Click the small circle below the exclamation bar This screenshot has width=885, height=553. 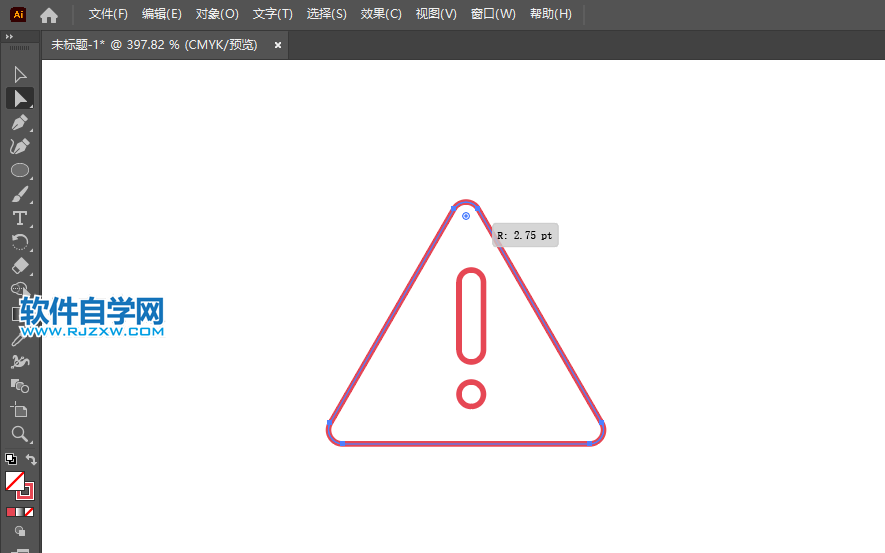[x=471, y=394]
